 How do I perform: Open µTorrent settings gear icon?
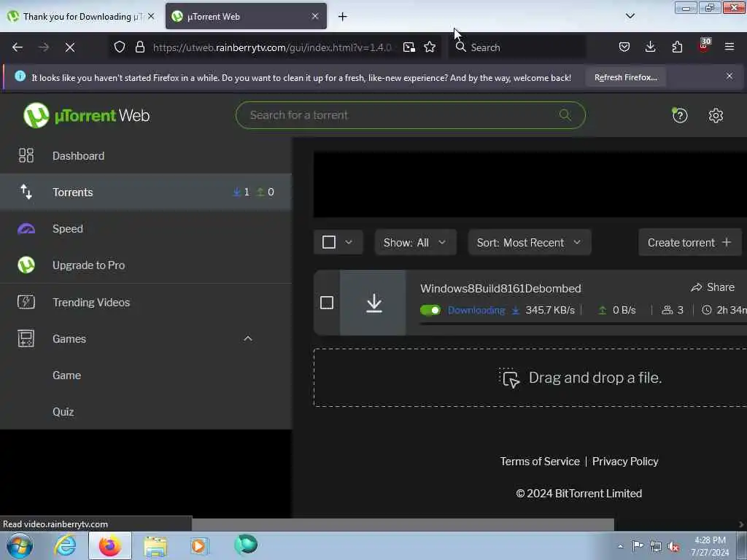pyautogui.click(x=716, y=115)
